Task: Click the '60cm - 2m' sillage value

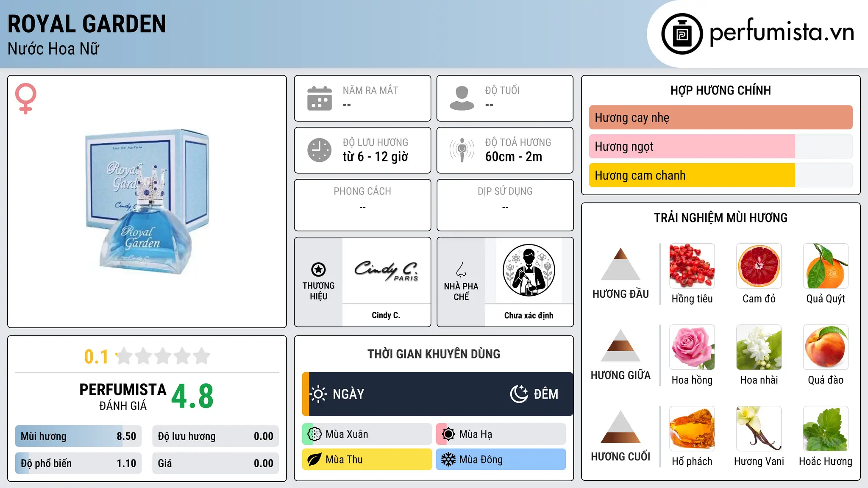Action: (514, 157)
